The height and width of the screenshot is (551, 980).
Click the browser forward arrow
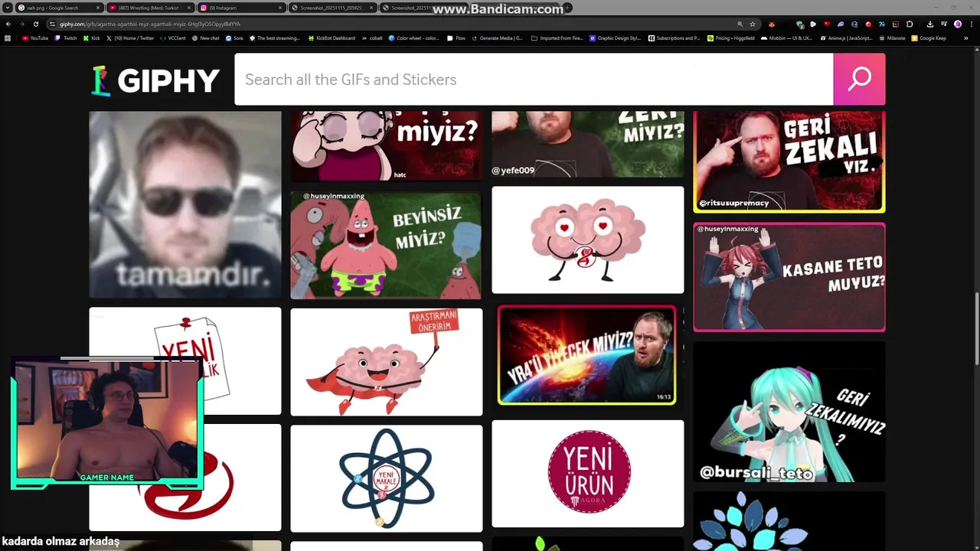click(x=21, y=24)
